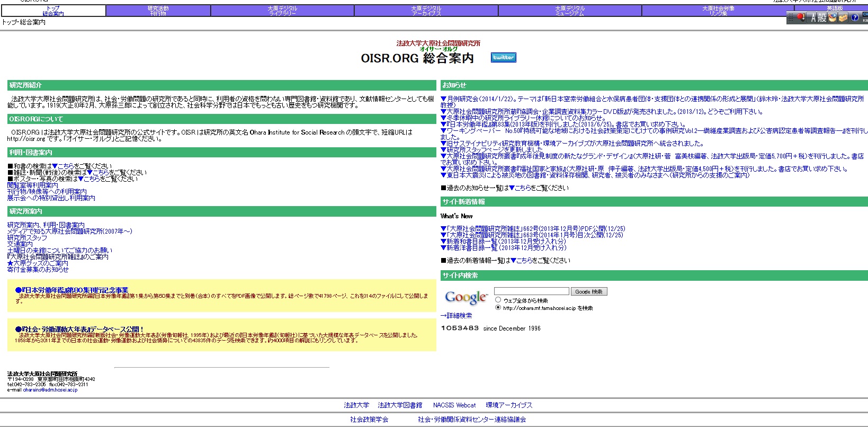The image size is (868, 427).
Task: Open the '詳細検索' advanced search link
Action: pos(457,316)
